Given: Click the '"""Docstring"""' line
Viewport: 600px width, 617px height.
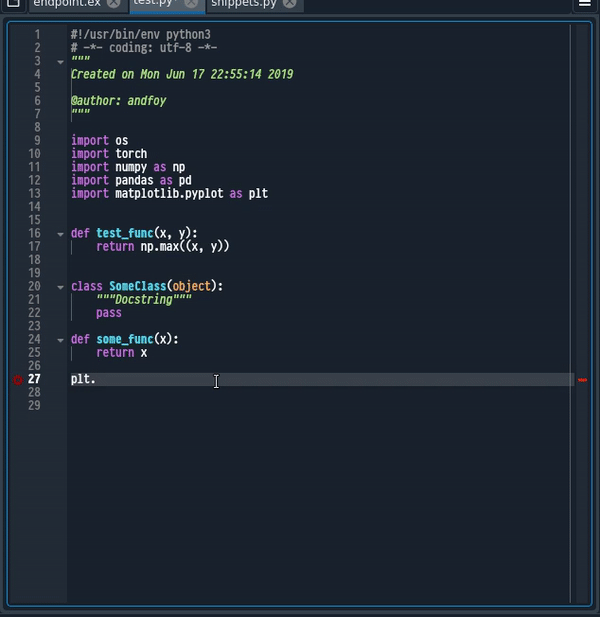Looking at the screenshot, I should coord(144,300).
